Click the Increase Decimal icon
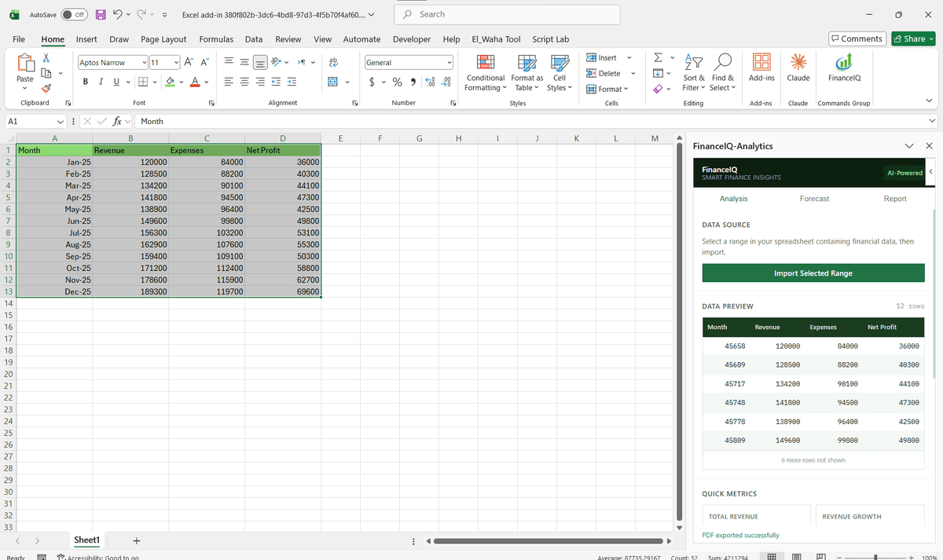 (430, 82)
